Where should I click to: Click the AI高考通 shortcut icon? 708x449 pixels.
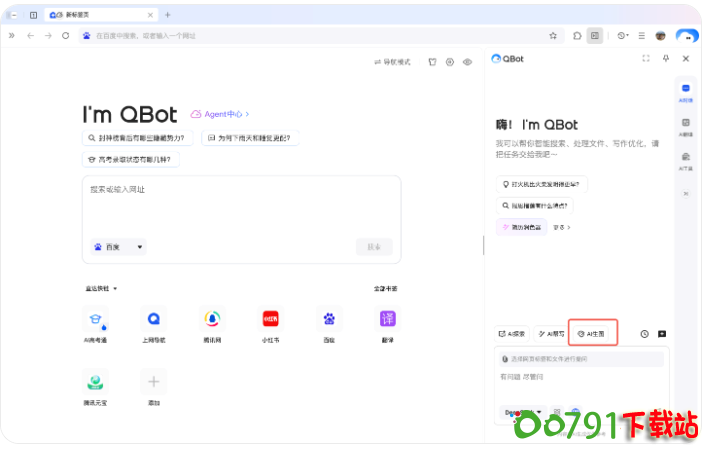point(96,319)
